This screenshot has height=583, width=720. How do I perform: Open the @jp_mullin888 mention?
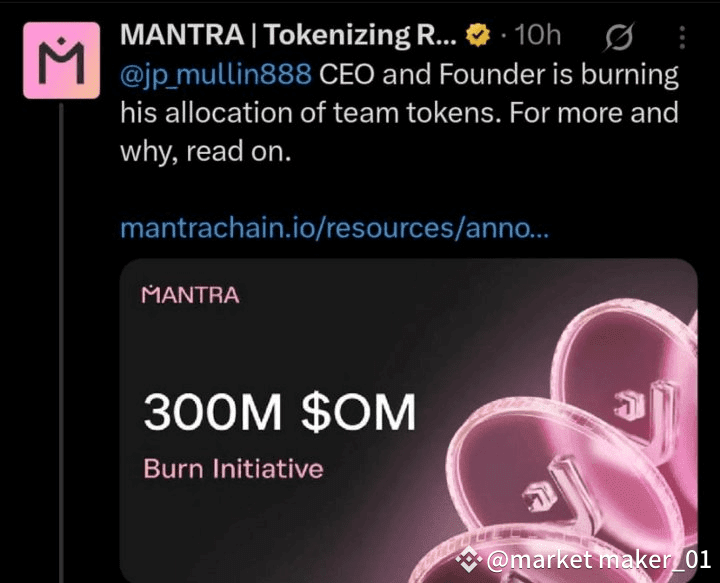pyautogui.click(x=215, y=75)
